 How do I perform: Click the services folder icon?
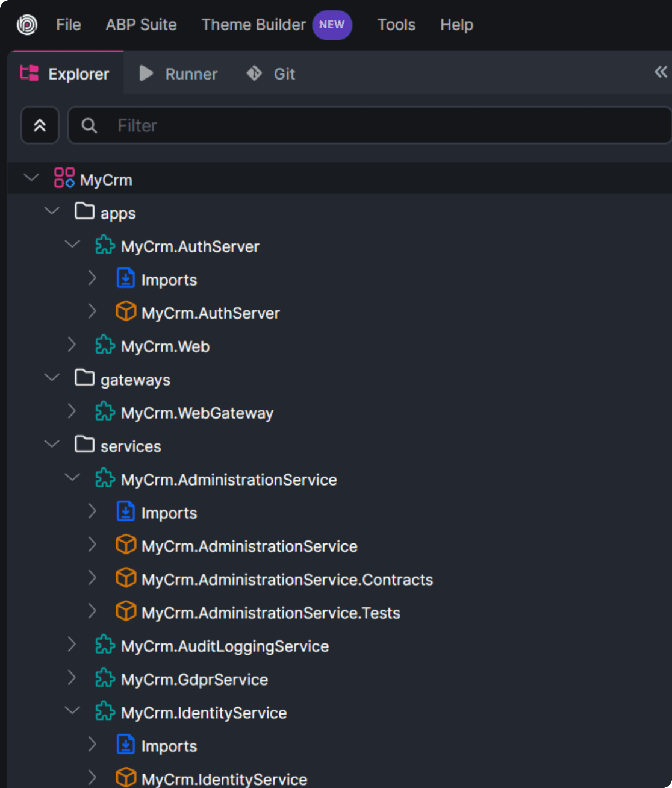pos(84,444)
